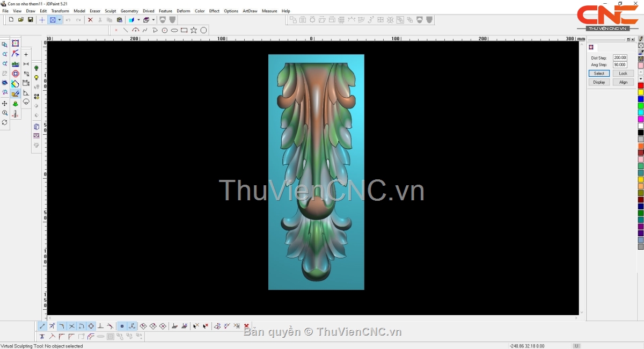Toggle the center point snap button
This screenshot has height=349, width=644.
[x=91, y=326]
